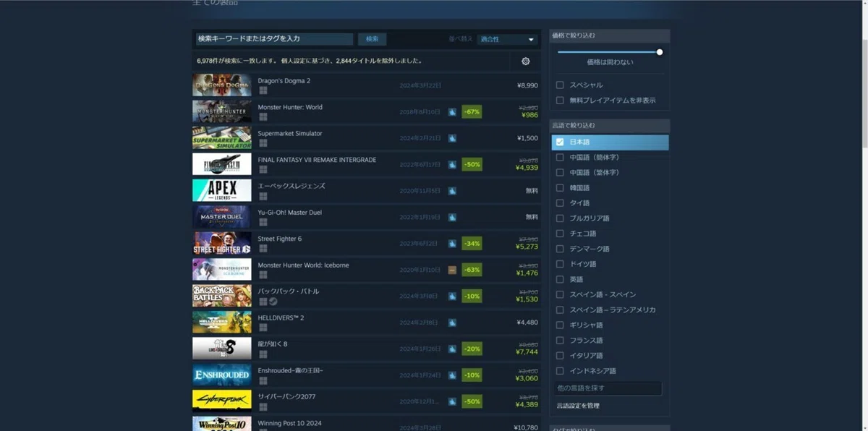The image size is (868, 431).
Task: Check the 韓国語 language filter
Action: [x=560, y=187]
